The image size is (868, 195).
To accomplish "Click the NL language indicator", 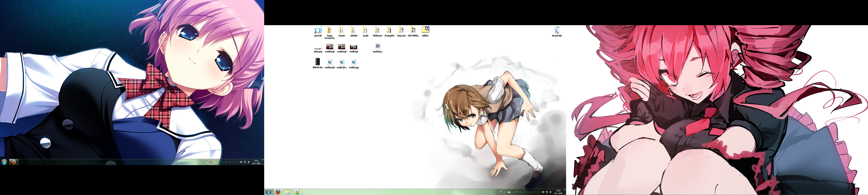I will (501, 192).
